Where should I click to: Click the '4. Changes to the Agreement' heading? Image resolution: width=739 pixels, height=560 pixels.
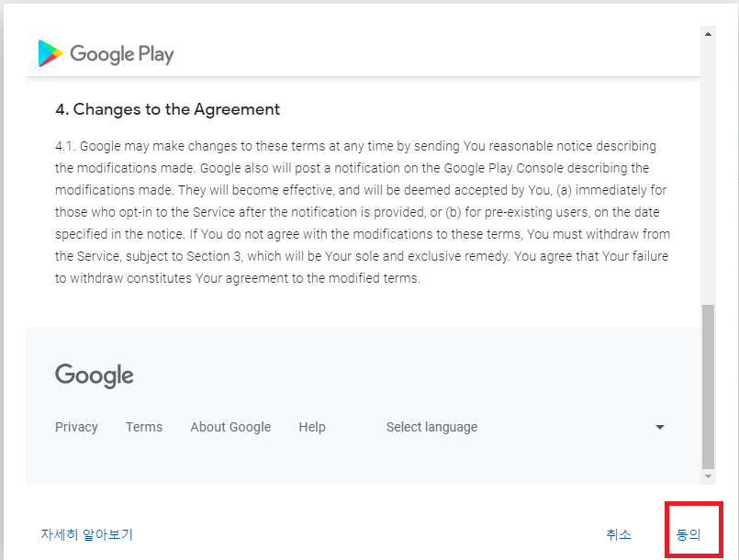coord(167,109)
